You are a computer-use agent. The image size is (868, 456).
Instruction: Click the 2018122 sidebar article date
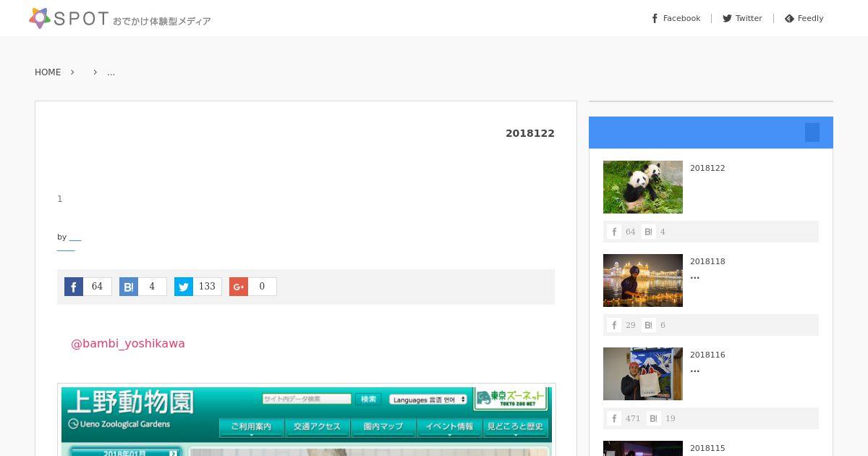[x=707, y=168]
